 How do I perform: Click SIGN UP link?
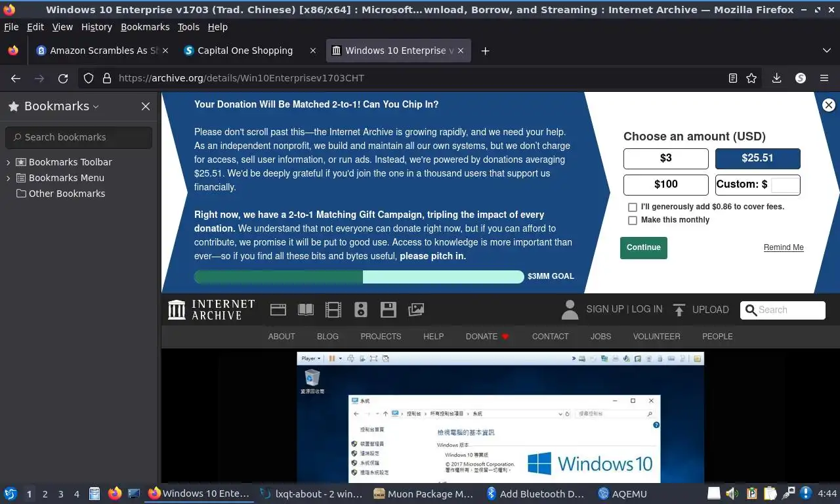605,309
